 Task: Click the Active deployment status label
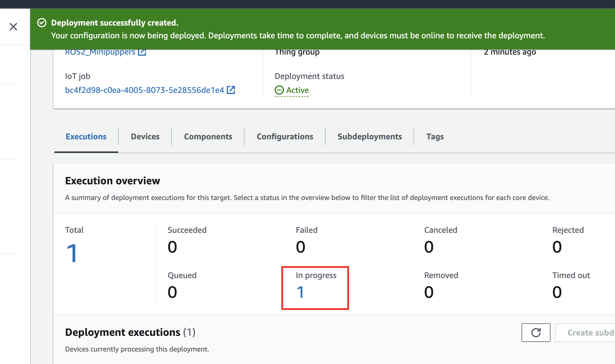(297, 90)
